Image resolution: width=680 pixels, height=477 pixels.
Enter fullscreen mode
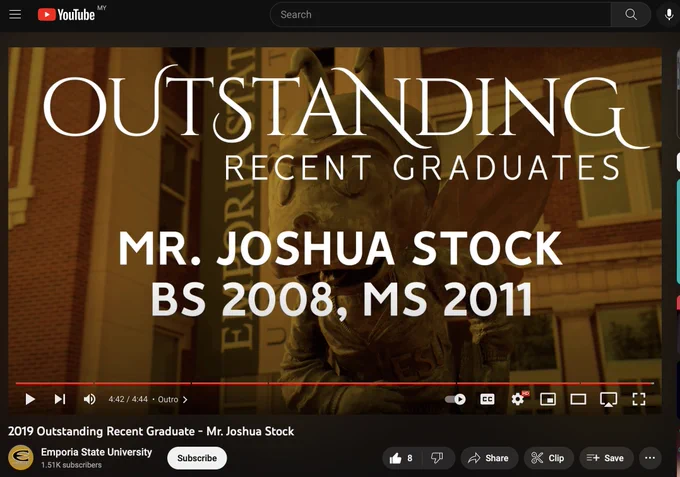639,399
